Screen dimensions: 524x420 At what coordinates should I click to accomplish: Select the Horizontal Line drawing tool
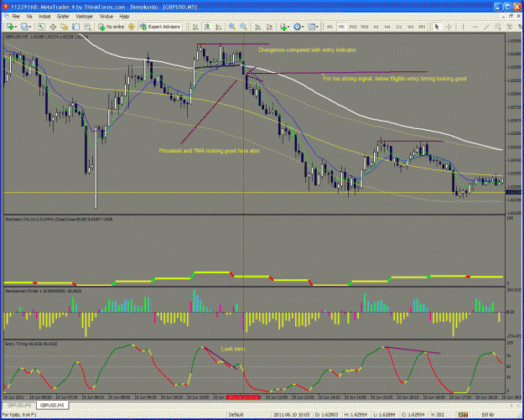pos(475,27)
